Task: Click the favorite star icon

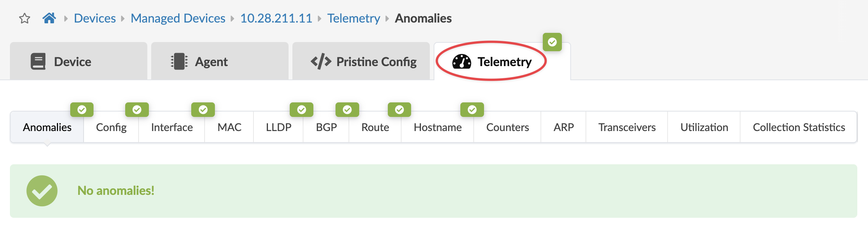Action: pos(24,18)
